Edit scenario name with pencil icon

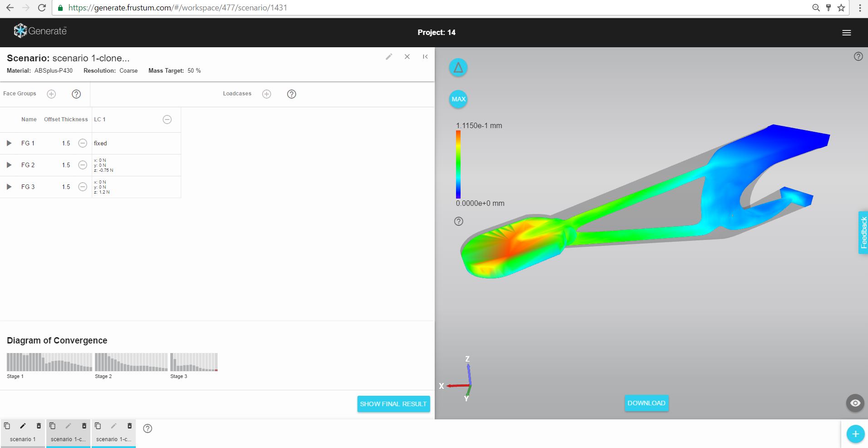(x=389, y=57)
